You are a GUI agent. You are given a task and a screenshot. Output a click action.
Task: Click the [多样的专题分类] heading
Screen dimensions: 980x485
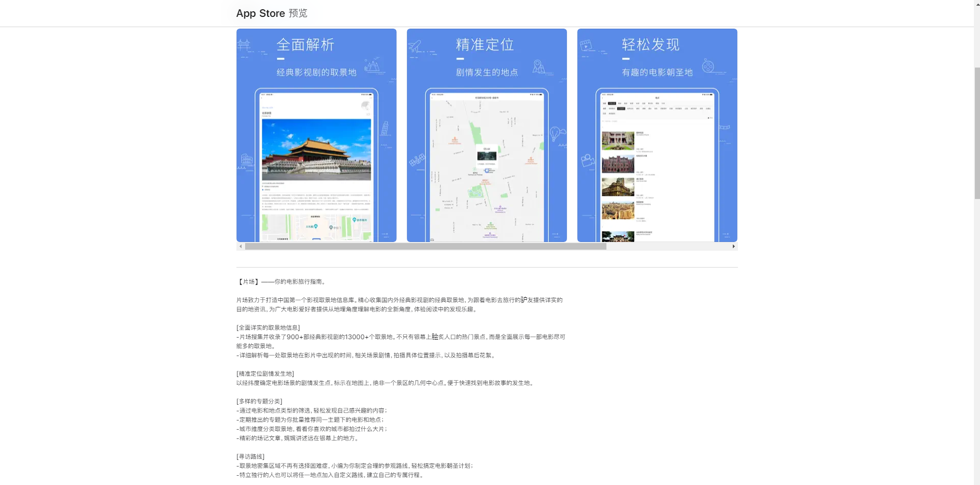point(259,401)
